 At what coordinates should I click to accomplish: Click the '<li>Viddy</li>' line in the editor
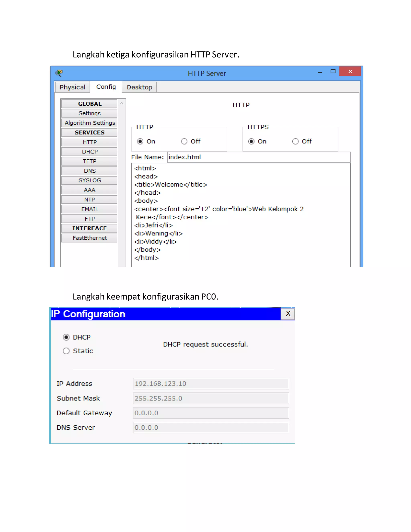[155, 241]
